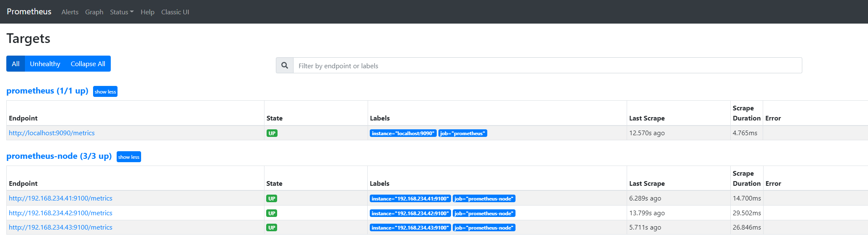
Task: Open the Status dropdown menu
Action: point(122,12)
